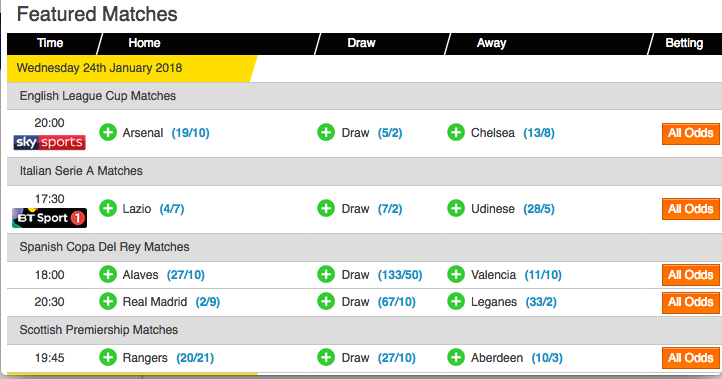Open All Odds for Lazio vs Udinese
The height and width of the screenshot is (379, 722).
point(691,209)
